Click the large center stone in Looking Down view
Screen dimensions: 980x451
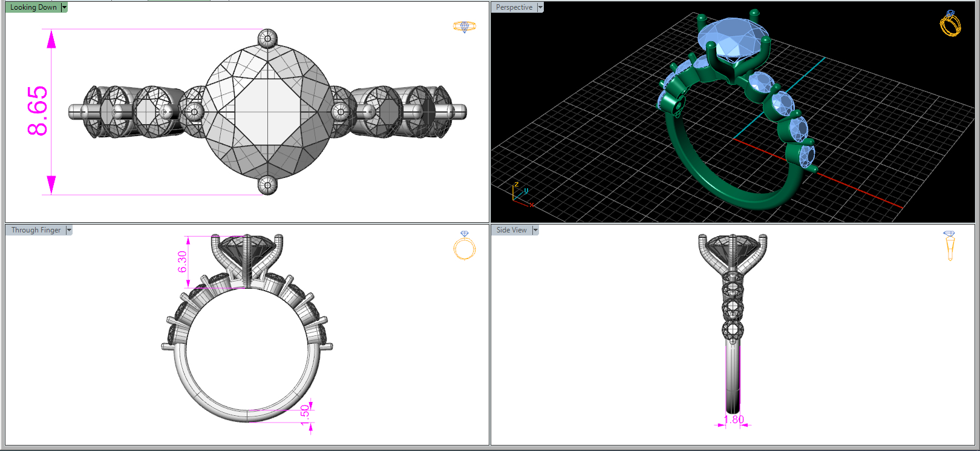[267, 111]
